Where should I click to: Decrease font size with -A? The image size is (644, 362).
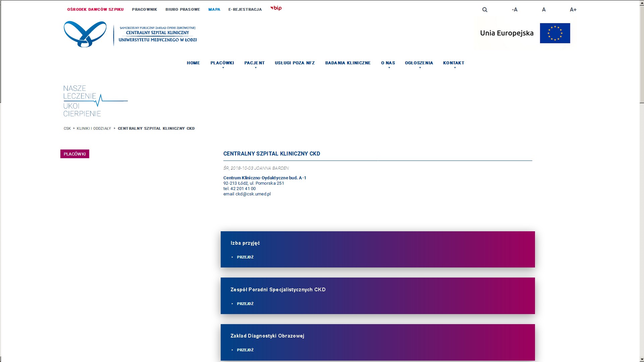pos(515,10)
